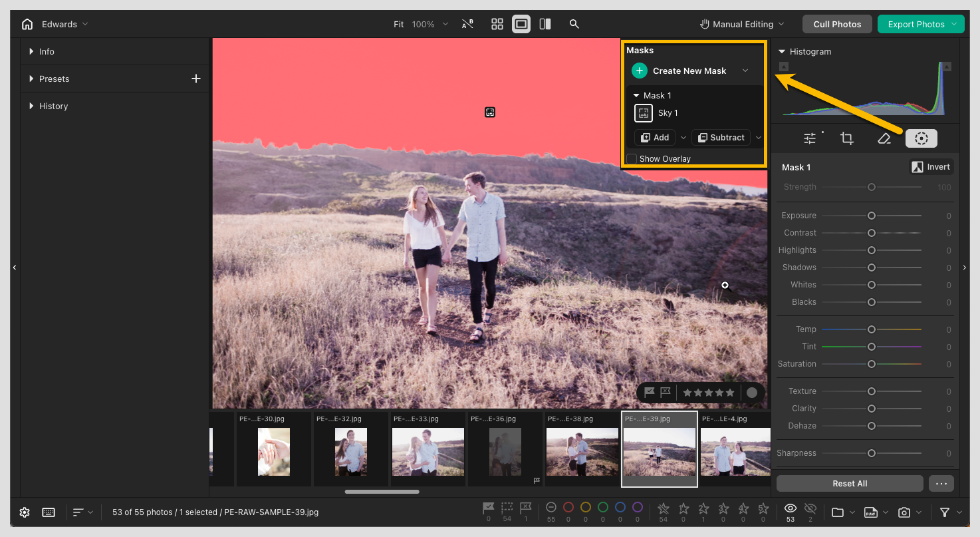
Task: Open the sort order dropdown
Action: pos(83,512)
